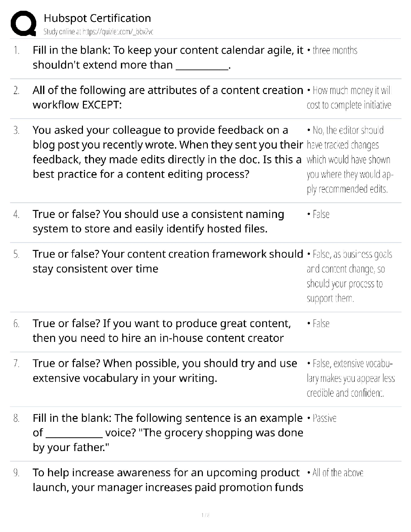Click the page number indicator at bottom

pos(205,515)
